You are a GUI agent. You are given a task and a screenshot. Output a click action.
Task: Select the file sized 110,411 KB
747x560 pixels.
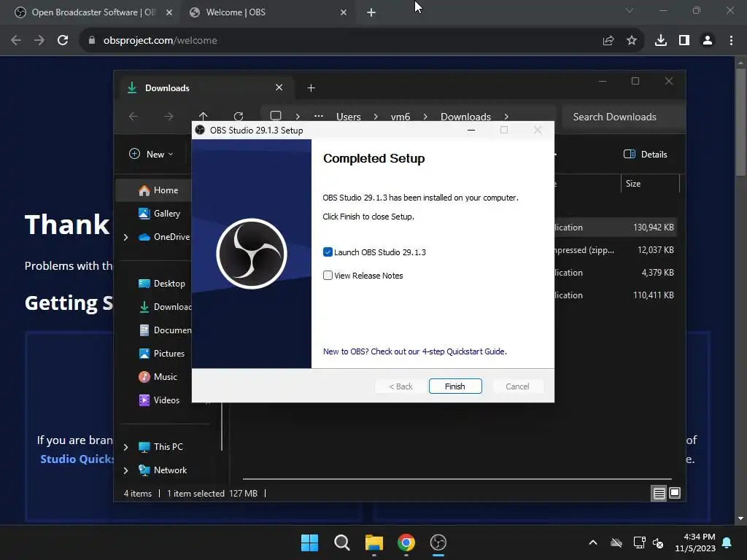pos(616,295)
